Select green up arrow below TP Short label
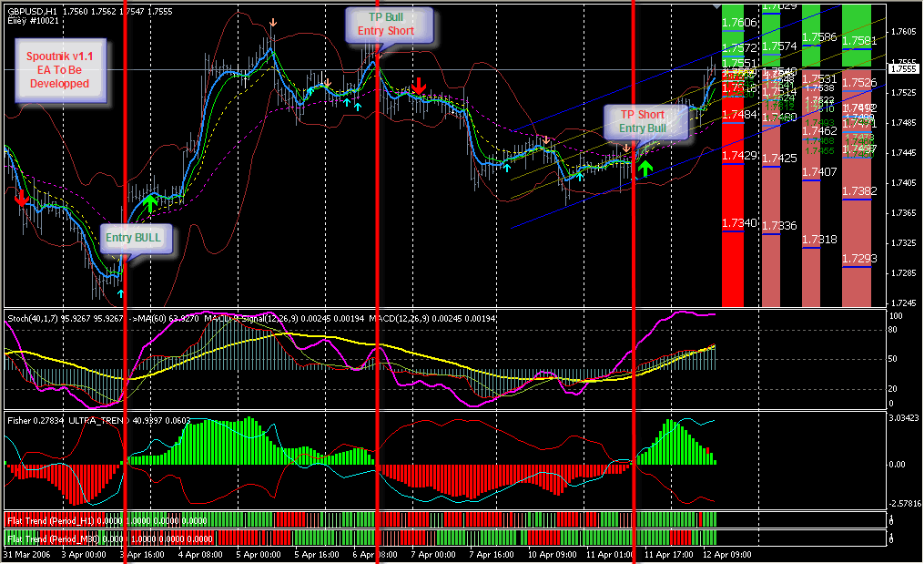 (x=645, y=168)
